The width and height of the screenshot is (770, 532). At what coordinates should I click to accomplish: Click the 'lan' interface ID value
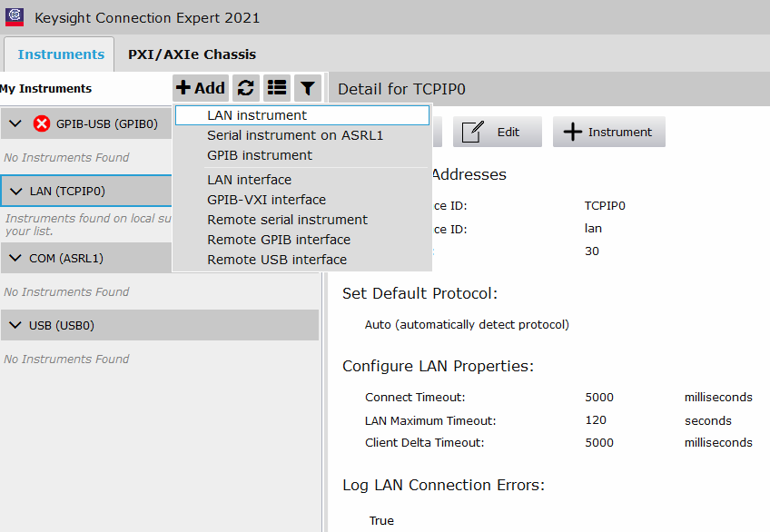tap(593, 229)
